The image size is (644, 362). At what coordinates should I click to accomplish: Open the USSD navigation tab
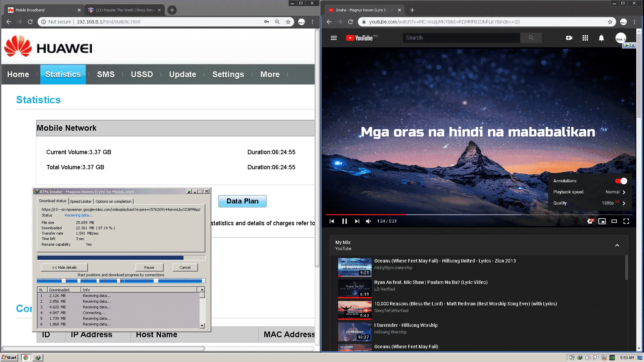tap(142, 74)
